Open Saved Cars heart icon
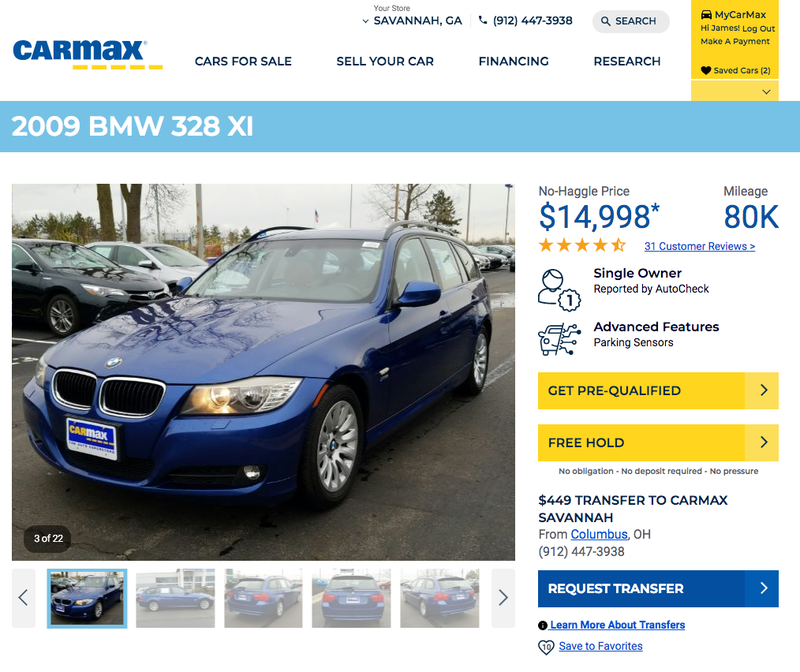The width and height of the screenshot is (800, 672). 706,70
